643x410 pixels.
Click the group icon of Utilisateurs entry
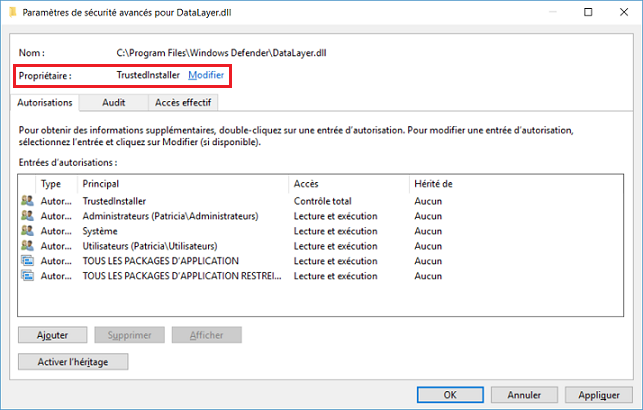[27, 246]
